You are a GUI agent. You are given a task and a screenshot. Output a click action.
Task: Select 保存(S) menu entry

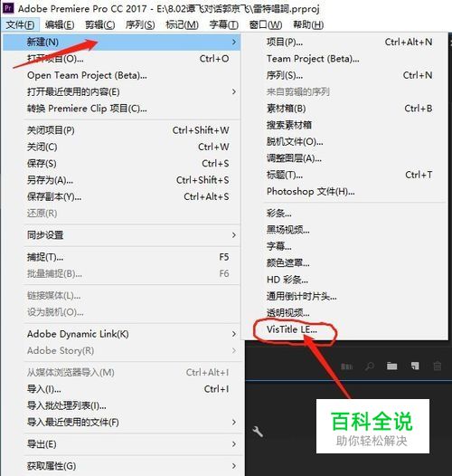point(121,163)
